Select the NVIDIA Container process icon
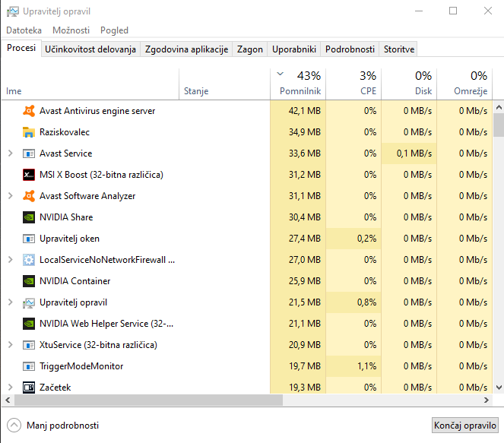 tap(29, 281)
